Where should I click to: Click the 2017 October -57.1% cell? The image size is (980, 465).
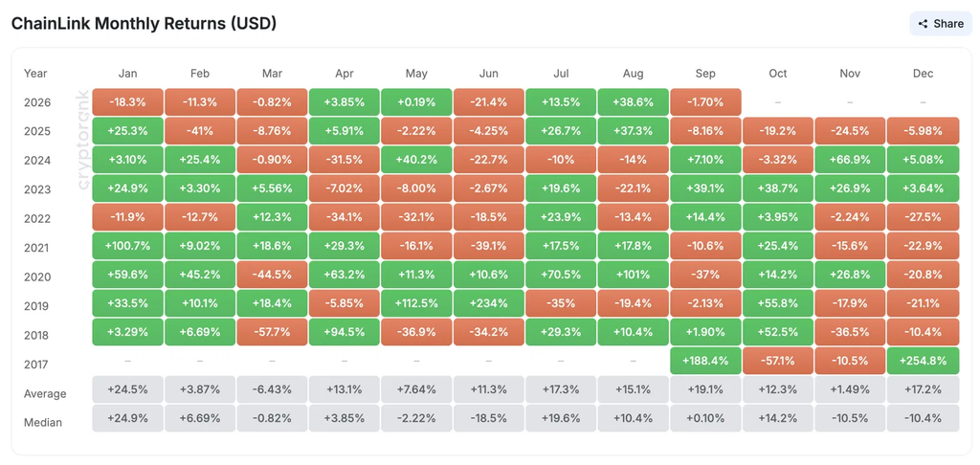[778, 361]
